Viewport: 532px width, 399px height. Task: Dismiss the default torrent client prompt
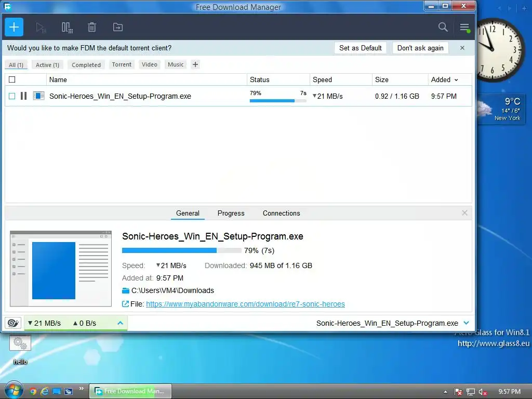[x=462, y=48]
